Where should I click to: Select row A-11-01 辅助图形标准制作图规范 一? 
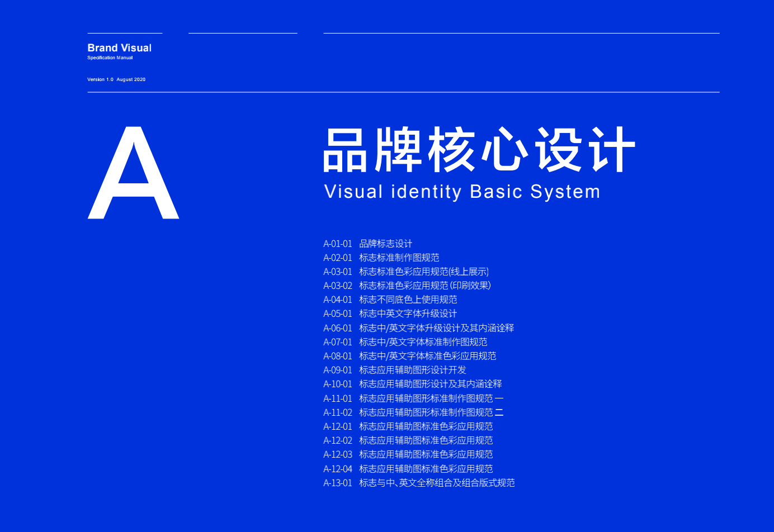pos(413,398)
